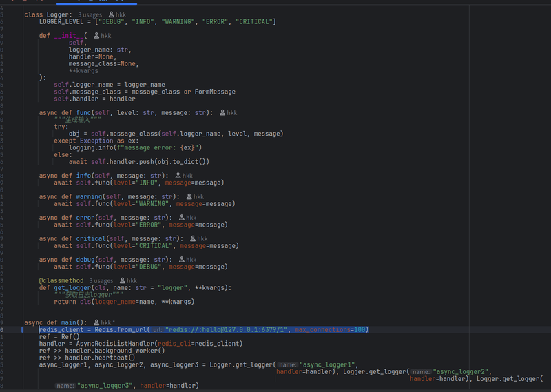Click the author icon beside async def main

point(96,322)
